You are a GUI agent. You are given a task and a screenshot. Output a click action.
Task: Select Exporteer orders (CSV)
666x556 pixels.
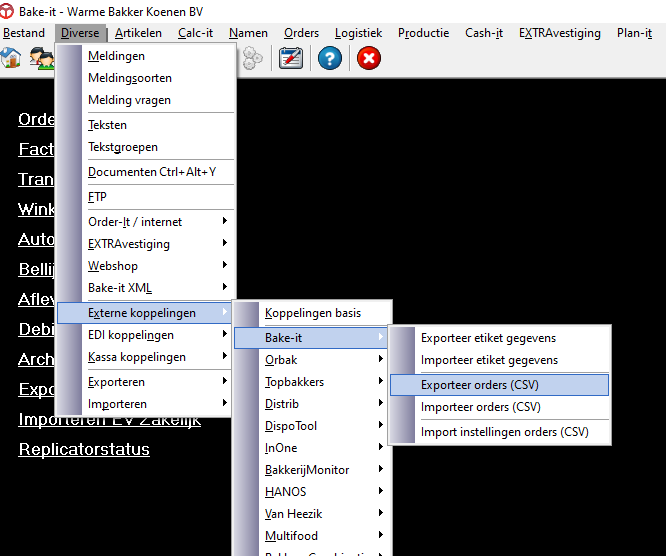[500, 385]
